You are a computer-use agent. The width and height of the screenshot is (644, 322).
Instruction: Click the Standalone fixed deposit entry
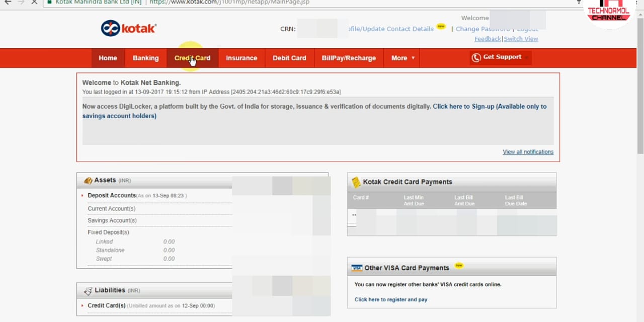110,250
